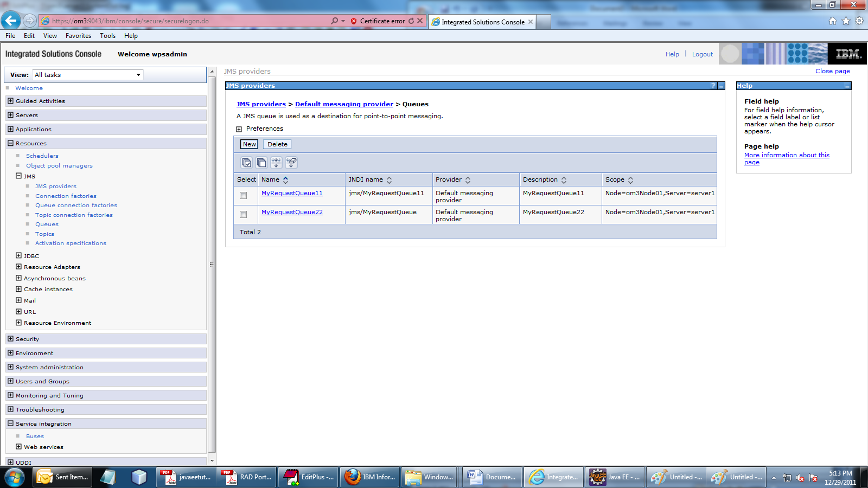Click the Logout link
868x488 pixels.
pos(703,54)
